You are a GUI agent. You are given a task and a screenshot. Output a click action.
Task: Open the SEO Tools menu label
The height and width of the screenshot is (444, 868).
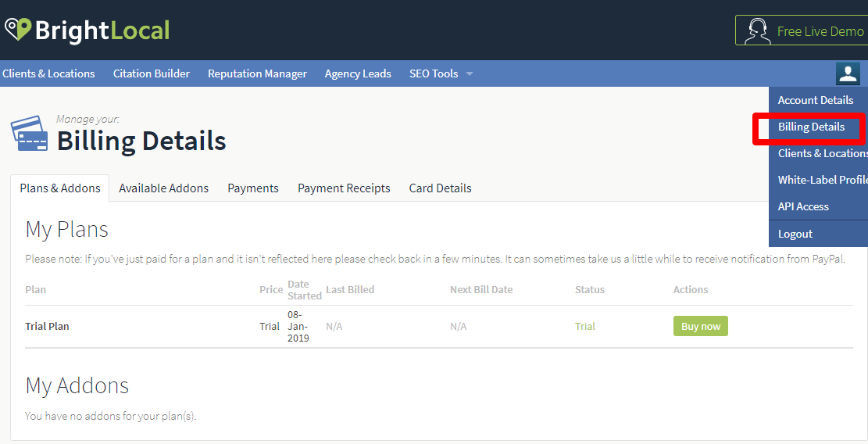(x=434, y=73)
